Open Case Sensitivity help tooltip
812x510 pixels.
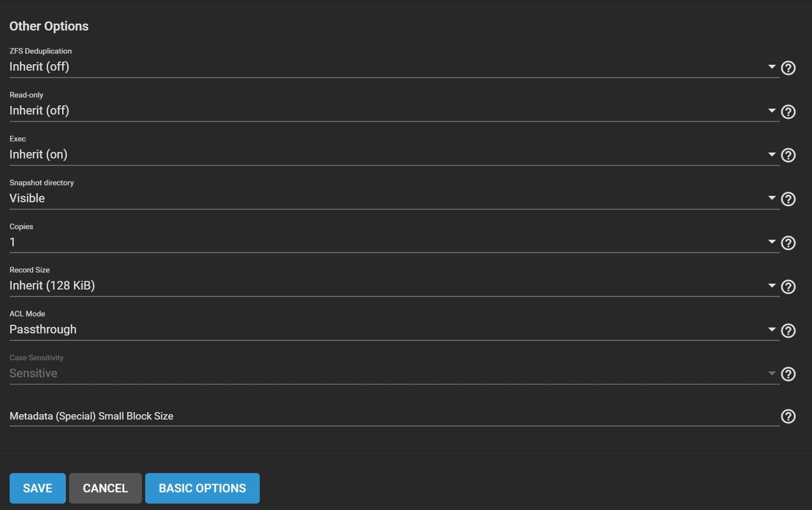pos(788,374)
